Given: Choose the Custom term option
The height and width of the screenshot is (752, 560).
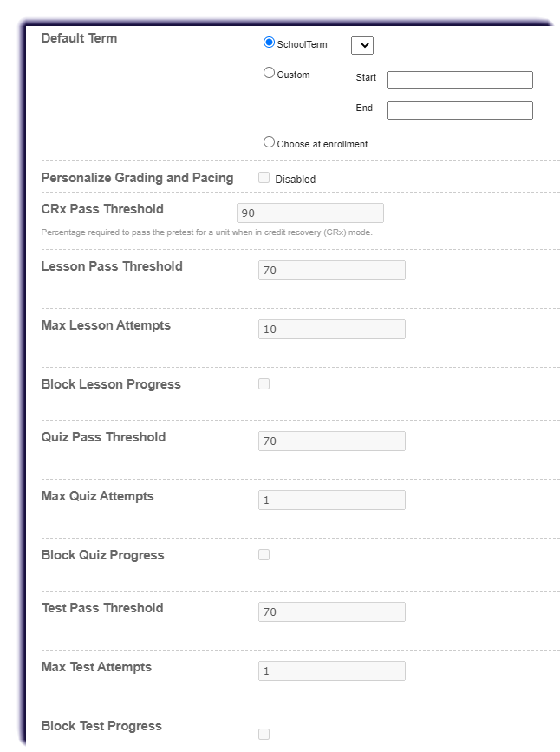Looking at the screenshot, I should coord(269,73).
